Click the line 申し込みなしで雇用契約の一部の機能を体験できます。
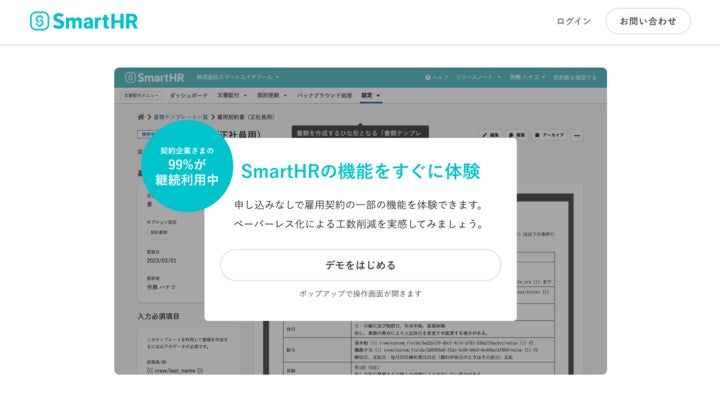Screen dimensions: 720x407 click(x=359, y=205)
